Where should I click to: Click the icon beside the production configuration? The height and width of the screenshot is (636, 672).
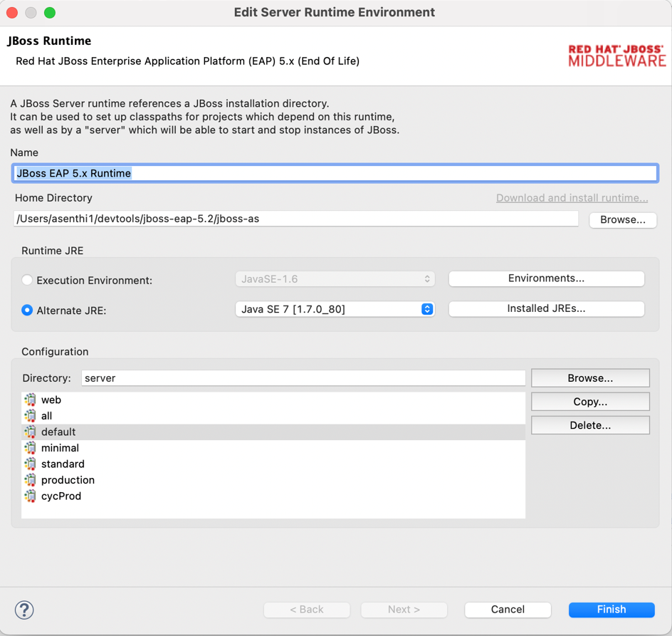tap(30, 480)
